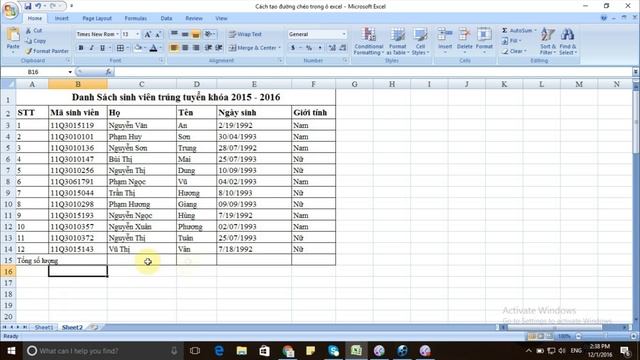Click the Delete cells button
640x360 pixels.
[x=464, y=40]
